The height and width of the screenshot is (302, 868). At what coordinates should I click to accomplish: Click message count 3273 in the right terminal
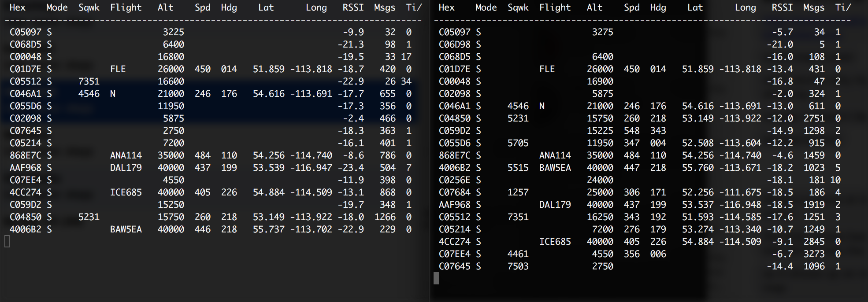point(814,254)
